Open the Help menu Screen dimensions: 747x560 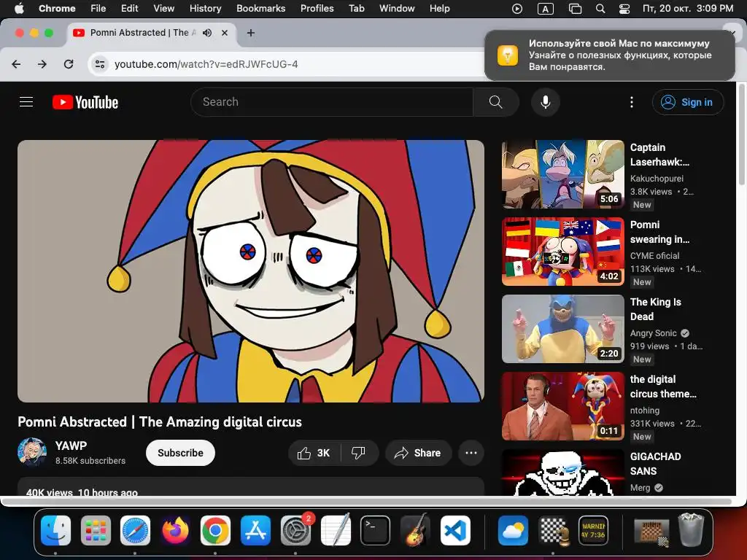439,8
